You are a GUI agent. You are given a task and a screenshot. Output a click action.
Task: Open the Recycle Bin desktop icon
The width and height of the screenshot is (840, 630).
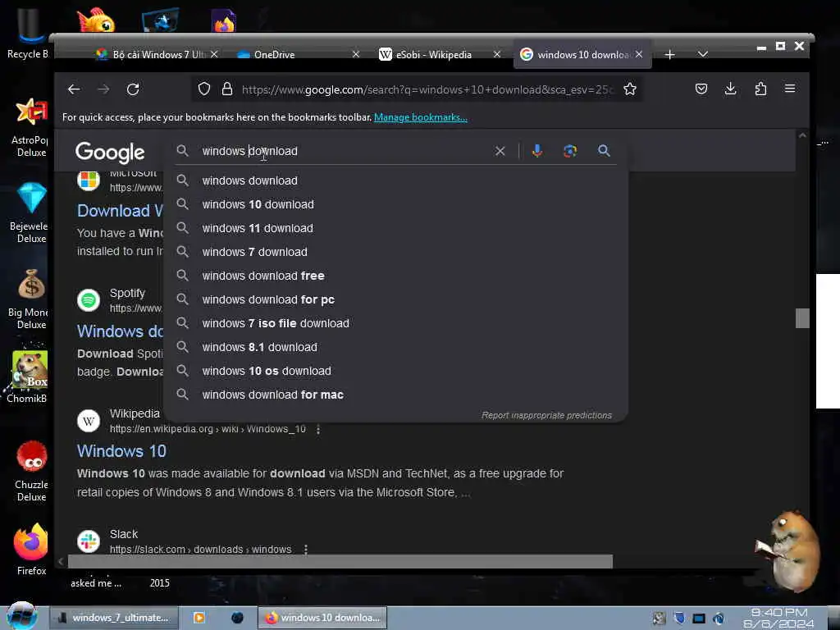pos(28,33)
